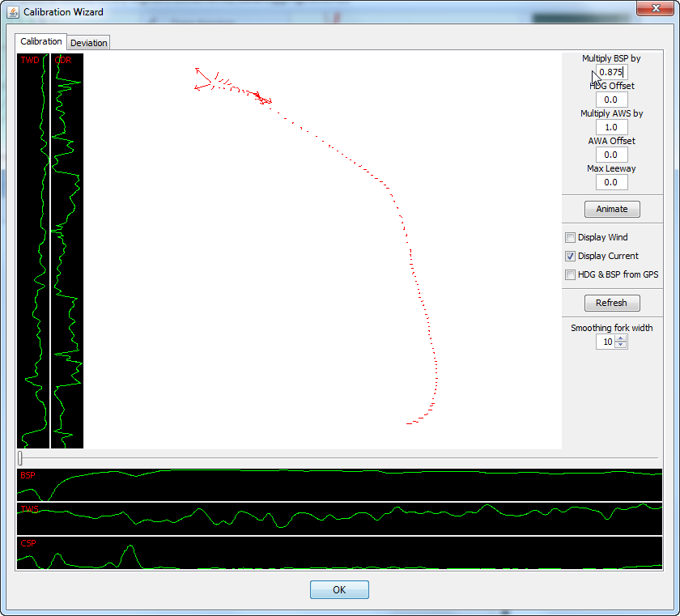Confirm the wizard with OK

pyautogui.click(x=339, y=589)
